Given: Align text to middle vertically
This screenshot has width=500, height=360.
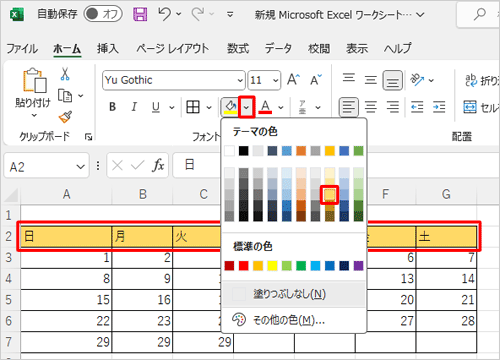Looking at the screenshot, I should pos(371,80).
